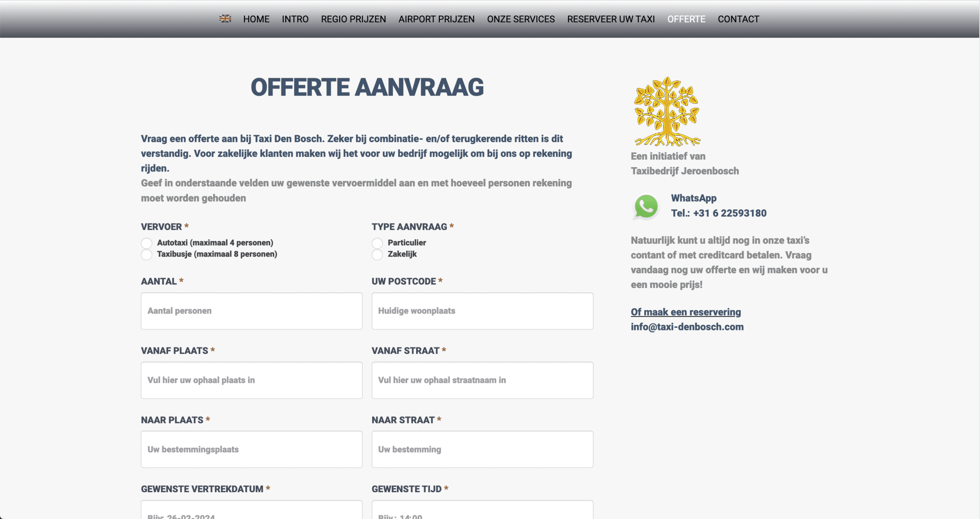Click the ophaal straatnaam input field
This screenshot has height=519, width=980.
pos(482,380)
